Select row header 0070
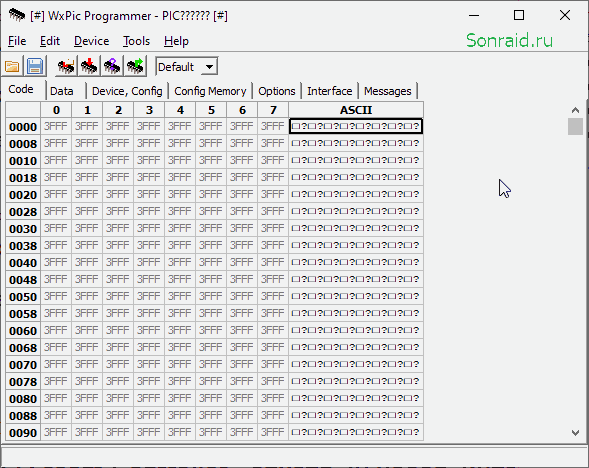The height and width of the screenshot is (468, 589). [23, 365]
